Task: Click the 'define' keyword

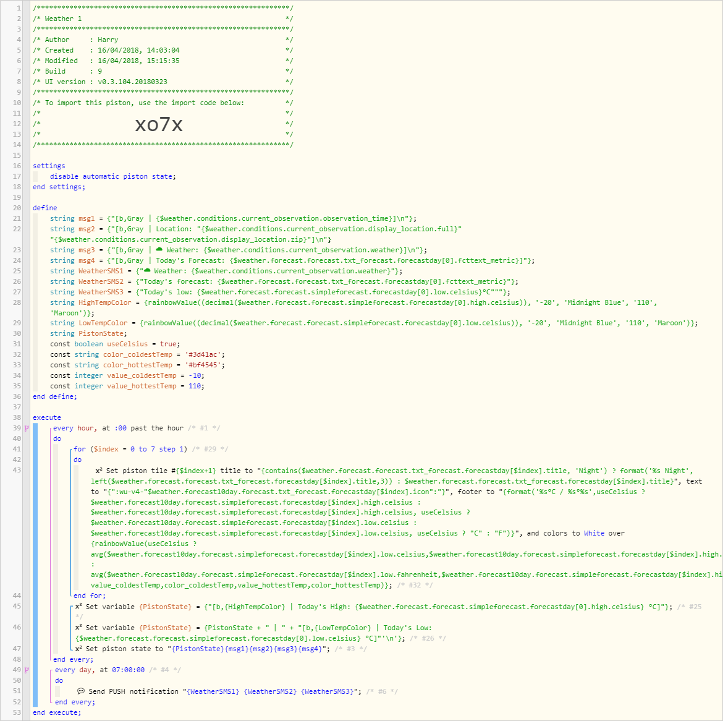Action: [x=45, y=210]
